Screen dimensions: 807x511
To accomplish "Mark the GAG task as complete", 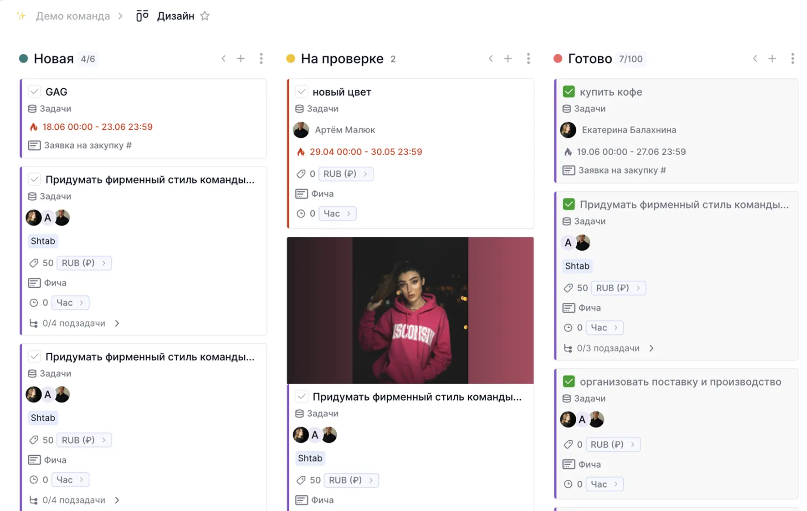I will pos(34,92).
